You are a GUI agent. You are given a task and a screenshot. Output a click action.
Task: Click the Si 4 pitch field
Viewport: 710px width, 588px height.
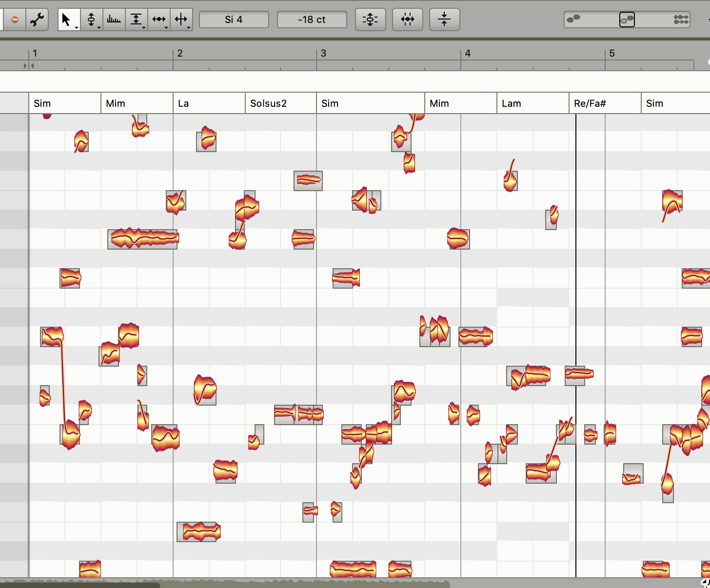coord(234,20)
